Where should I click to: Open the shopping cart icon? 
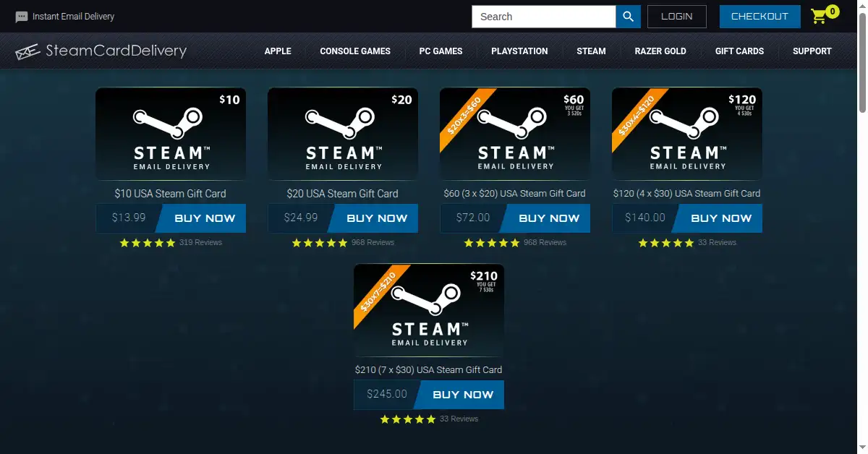[x=819, y=17]
